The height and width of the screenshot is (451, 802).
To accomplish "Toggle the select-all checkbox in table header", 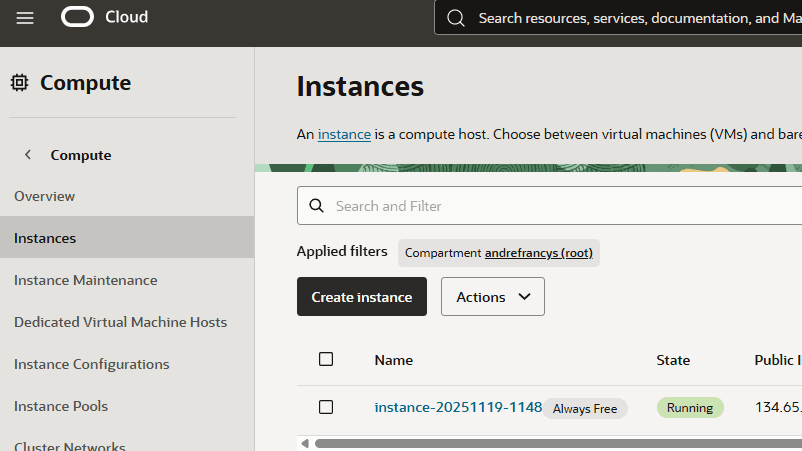I will pyautogui.click(x=326, y=359).
